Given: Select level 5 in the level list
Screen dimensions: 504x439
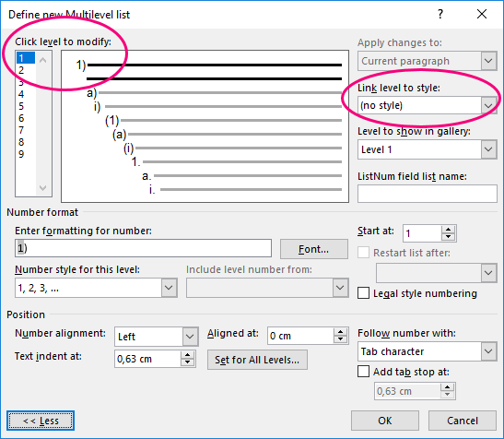Looking at the screenshot, I should point(21,106).
